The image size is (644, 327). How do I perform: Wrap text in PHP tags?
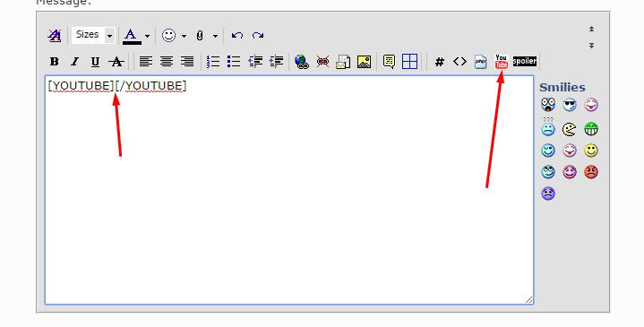[480, 62]
